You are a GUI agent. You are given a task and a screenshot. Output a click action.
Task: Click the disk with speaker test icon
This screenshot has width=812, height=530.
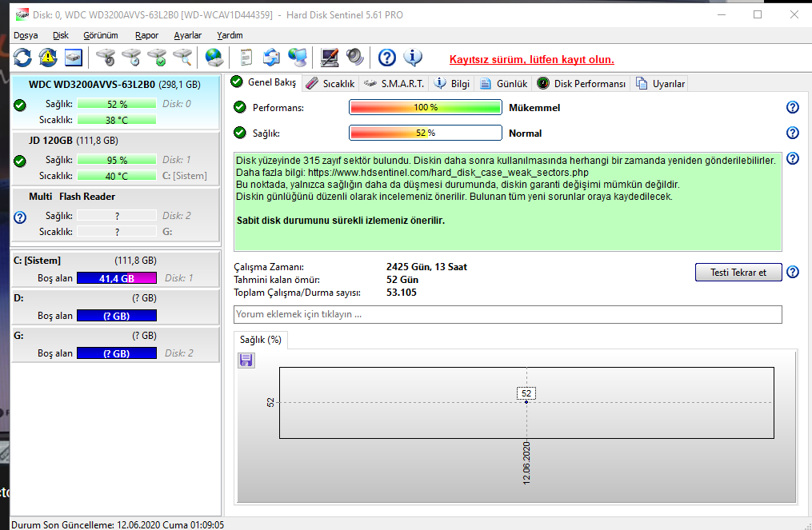(x=106, y=58)
